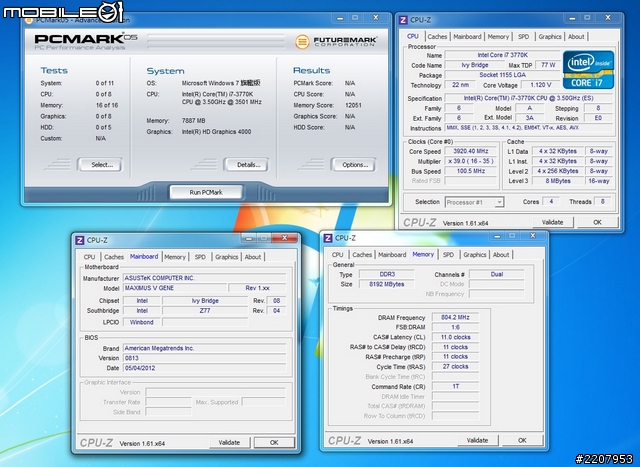The image size is (640, 467).
Task: Start the benchmark with Run PCMark
Action: pyautogui.click(x=206, y=192)
